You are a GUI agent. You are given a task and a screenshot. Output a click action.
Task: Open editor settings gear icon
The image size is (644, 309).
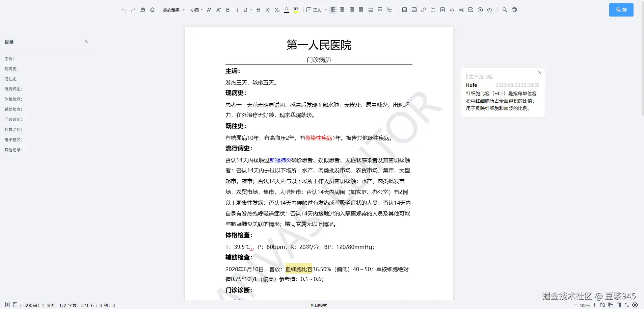tap(635, 305)
